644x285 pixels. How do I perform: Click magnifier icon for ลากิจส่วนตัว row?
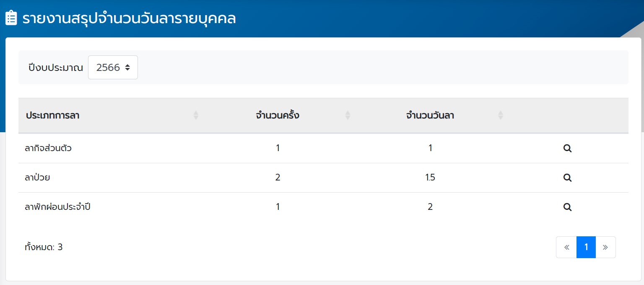tap(567, 148)
